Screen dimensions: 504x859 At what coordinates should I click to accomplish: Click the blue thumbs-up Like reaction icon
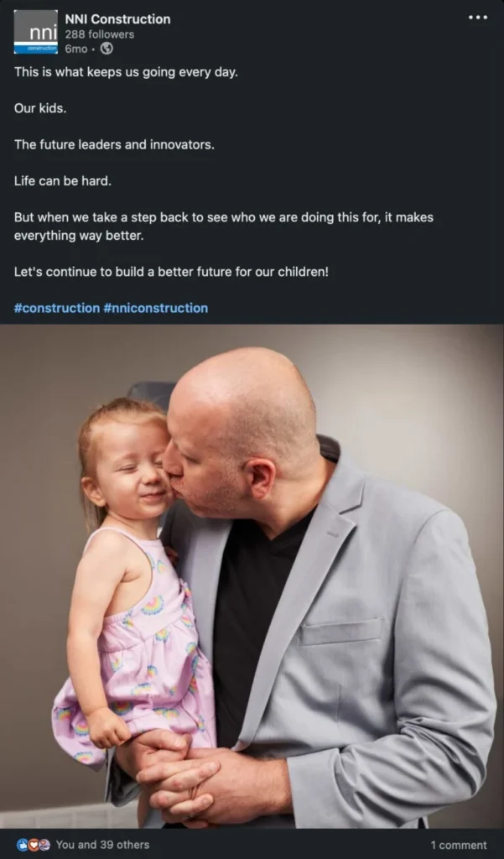(x=23, y=845)
